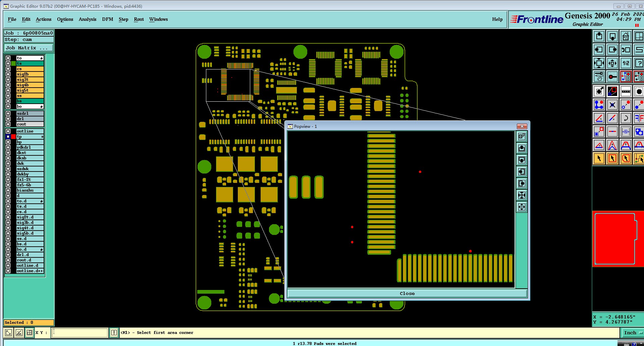Open the Analysis menu
The width and height of the screenshot is (644, 346).
[x=88, y=19]
